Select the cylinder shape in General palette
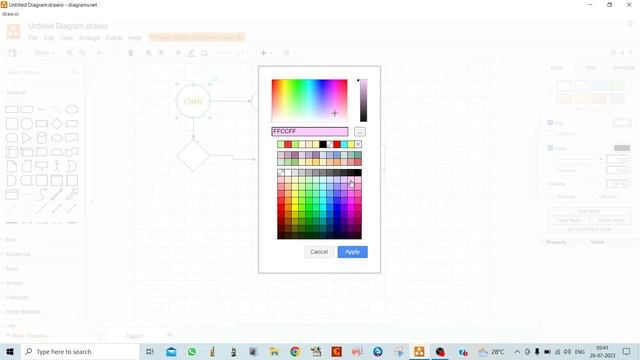This screenshot has height=360, width=640. tap(42, 138)
